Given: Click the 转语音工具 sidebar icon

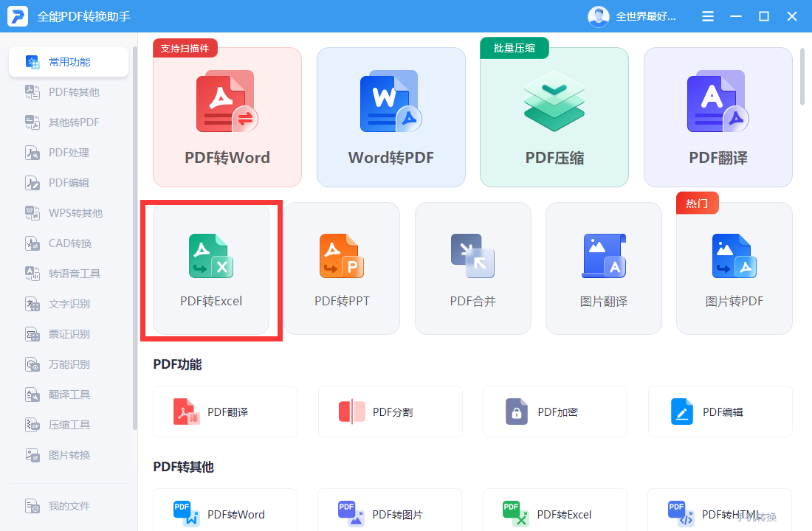Looking at the screenshot, I should (x=32, y=274).
